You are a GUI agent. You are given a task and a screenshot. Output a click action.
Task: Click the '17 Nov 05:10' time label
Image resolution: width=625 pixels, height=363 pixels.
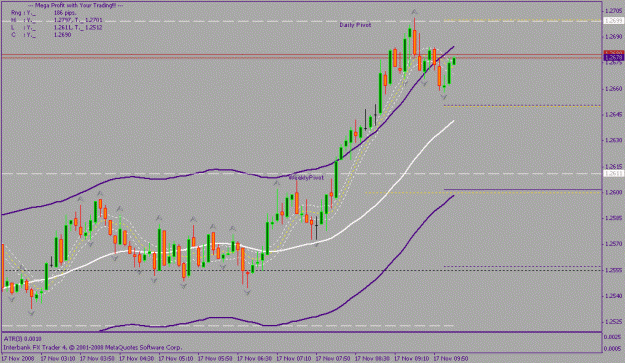point(176,358)
